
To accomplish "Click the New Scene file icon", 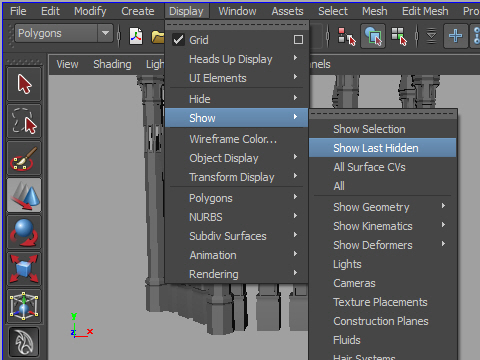I will (136, 36).
